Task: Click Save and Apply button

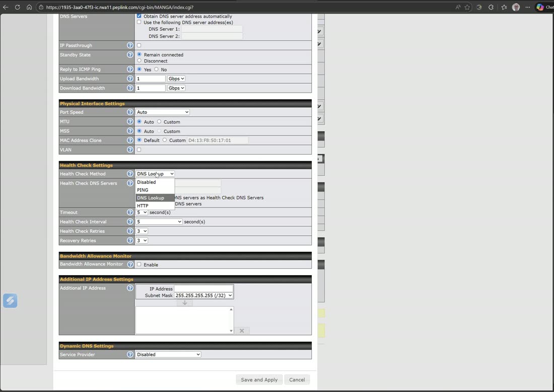Action: click(x=259, y=379)
